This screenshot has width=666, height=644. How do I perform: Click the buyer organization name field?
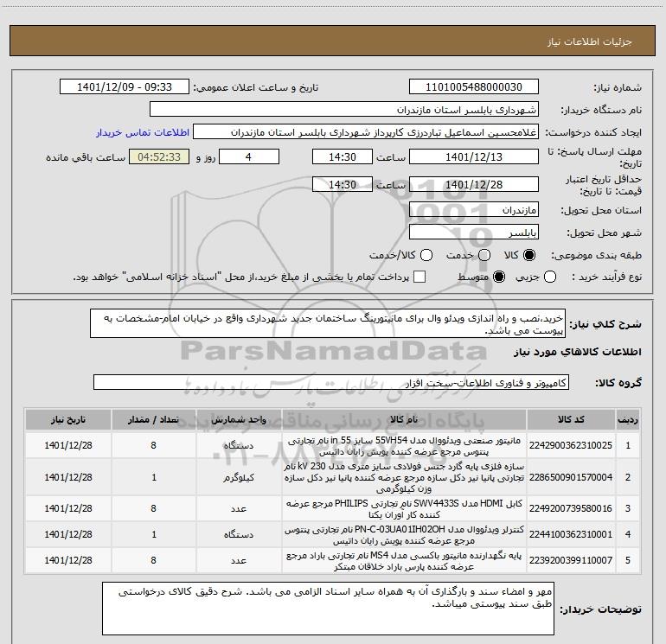pos(344,110)
